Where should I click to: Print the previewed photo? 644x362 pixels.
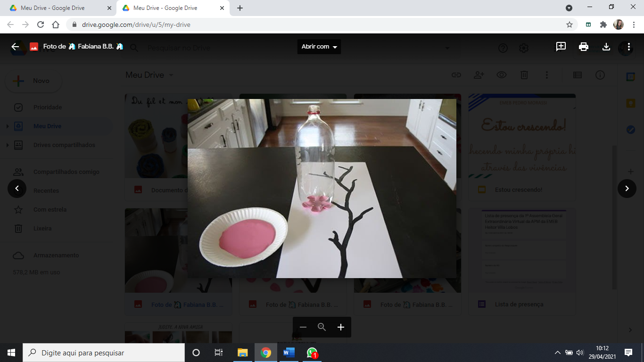pos(584,47)
